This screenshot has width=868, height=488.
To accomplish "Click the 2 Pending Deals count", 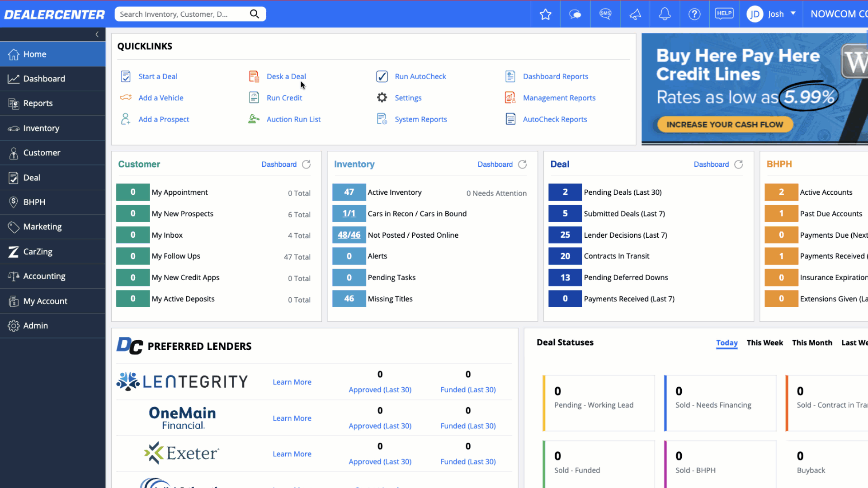I will click(x=565, y=192).
